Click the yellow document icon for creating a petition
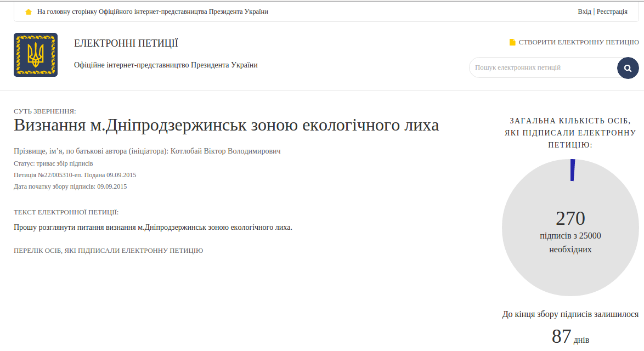Screen dimensions: 644x351 512,42
